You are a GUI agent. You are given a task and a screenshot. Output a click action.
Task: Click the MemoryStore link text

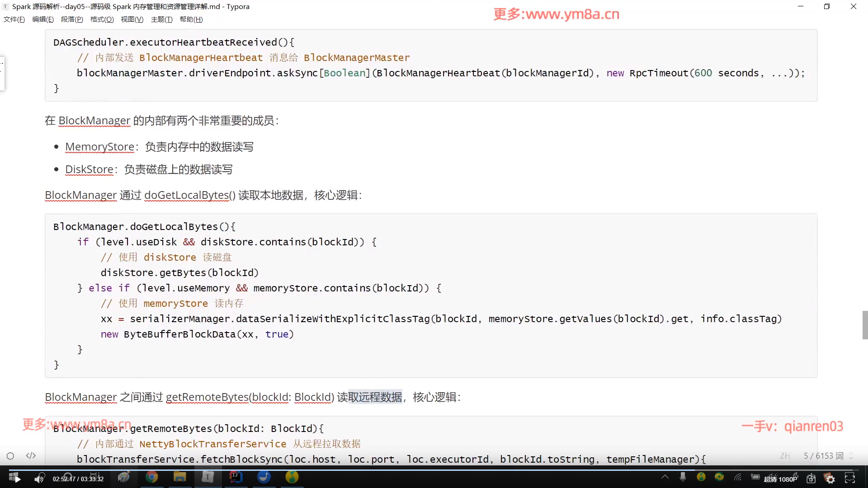click(x=99, y=147)
